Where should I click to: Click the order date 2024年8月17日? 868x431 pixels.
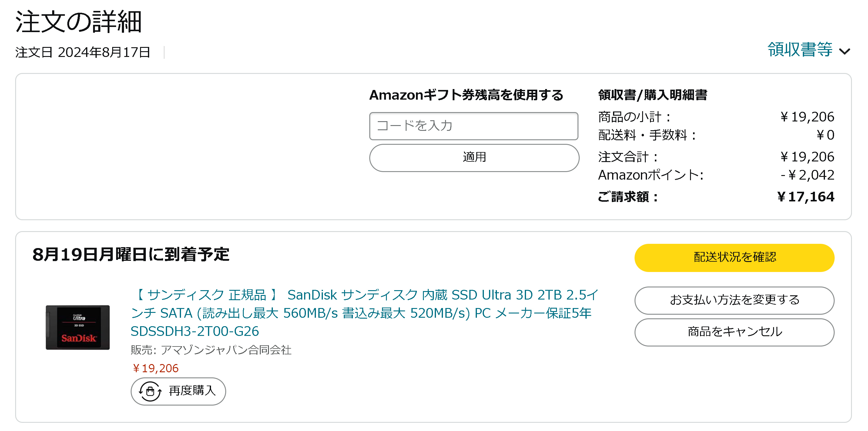point(104,52)
